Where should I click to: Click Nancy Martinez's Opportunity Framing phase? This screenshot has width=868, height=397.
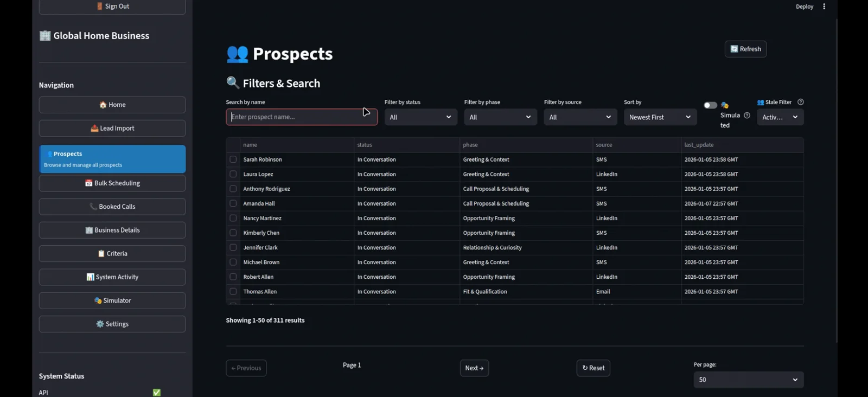click(526, 218)
